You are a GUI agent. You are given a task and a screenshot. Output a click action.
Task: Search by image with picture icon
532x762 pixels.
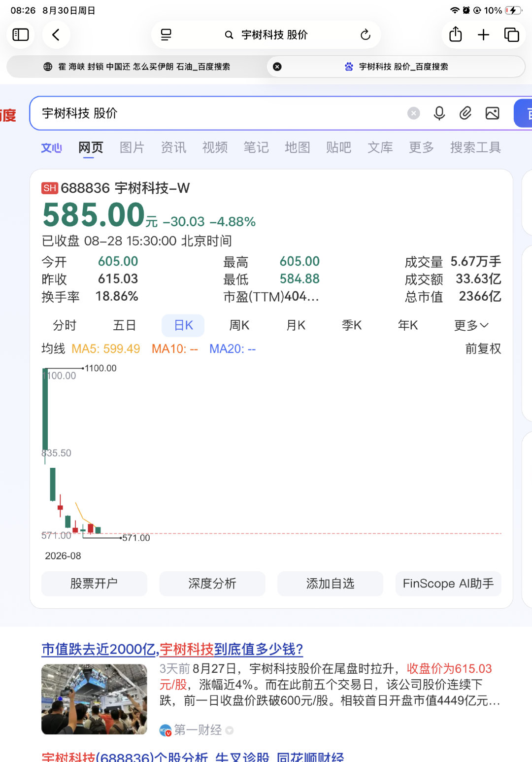click(492, 113)
